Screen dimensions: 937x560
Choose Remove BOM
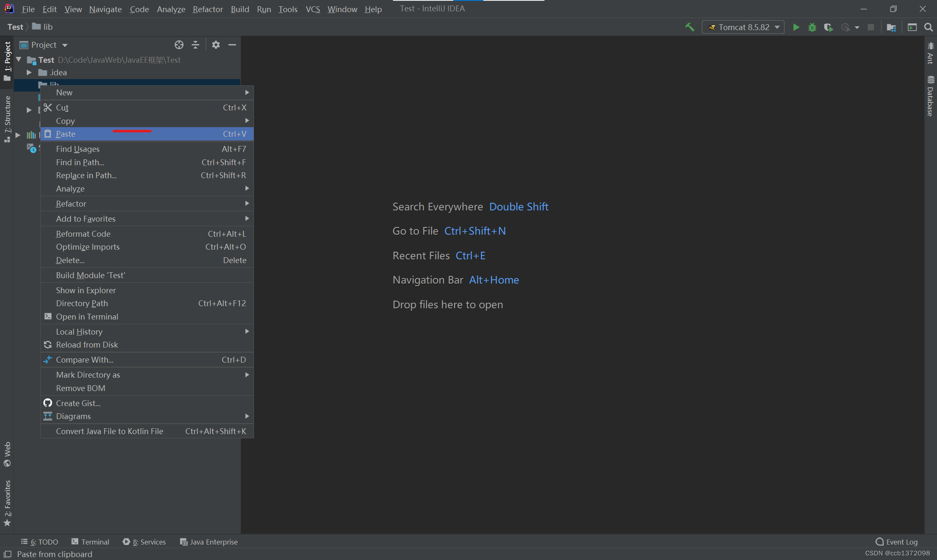click(x=147, y=388)
